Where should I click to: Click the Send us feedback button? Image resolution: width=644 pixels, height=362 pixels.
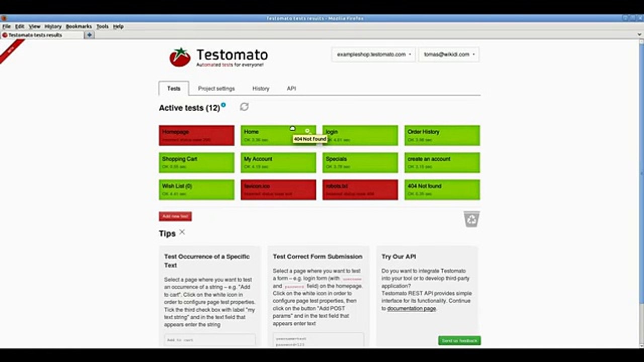click(459, 341)
